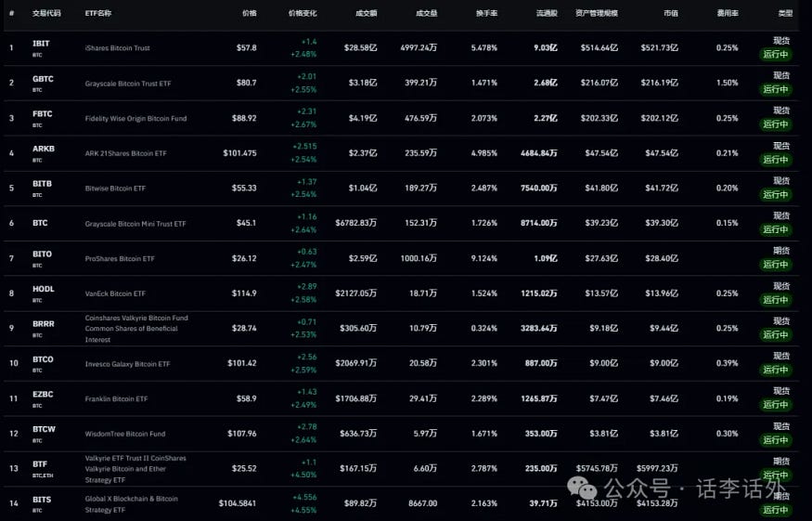The height and width of the screenshot is (521, 812).
Task: Click the 0.39% fee rate cell
Action: 727,363
